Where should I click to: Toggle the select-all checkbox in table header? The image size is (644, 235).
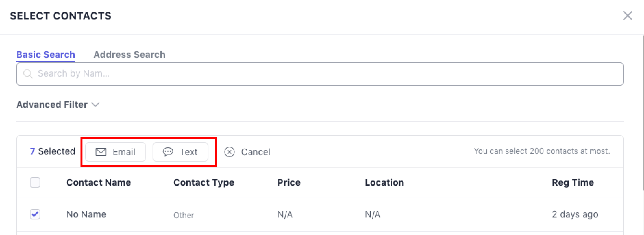(35, 182)
